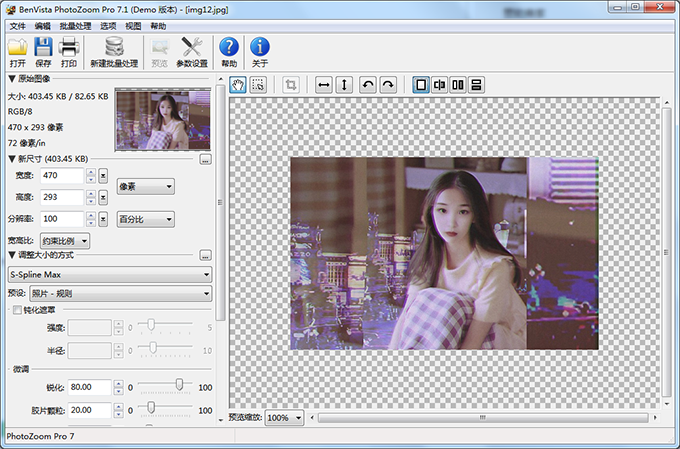
Task: Click the ellipsis button beside 新尺寸
Action: [205, 159]
